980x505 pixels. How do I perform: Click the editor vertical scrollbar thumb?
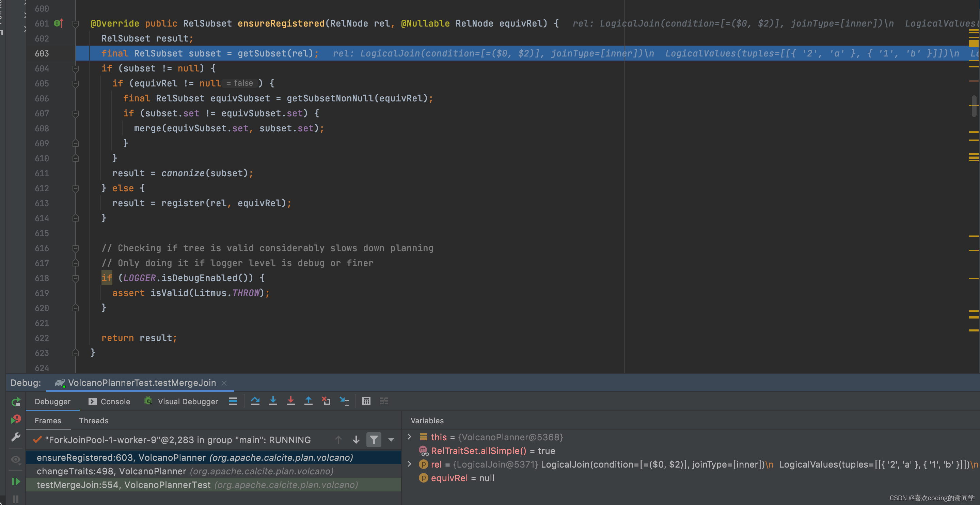pyautogui.click(x=974, y=106)
